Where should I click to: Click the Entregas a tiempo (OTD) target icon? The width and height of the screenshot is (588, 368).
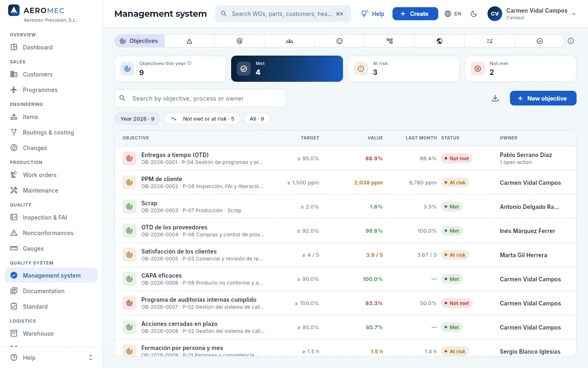tap(129, 158)
